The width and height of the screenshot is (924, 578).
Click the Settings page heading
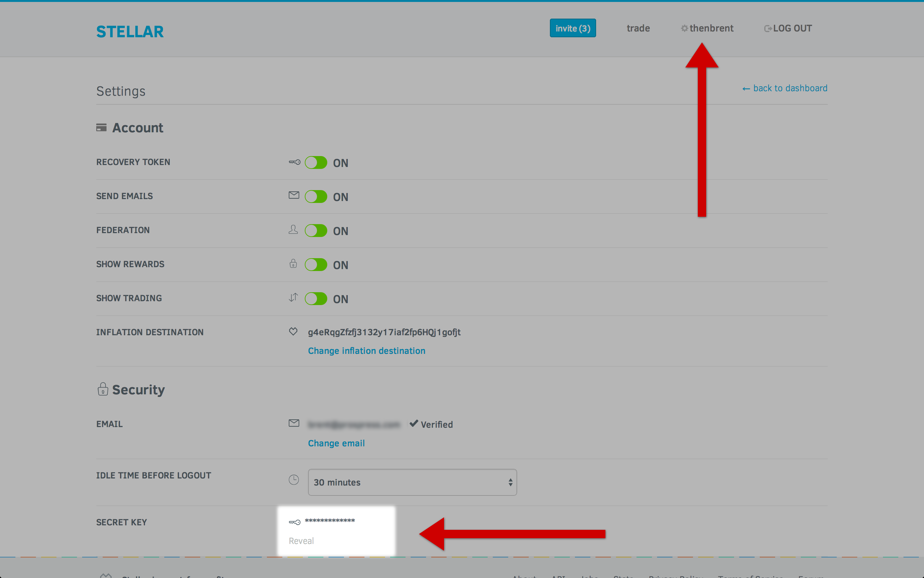coord(121,92)
